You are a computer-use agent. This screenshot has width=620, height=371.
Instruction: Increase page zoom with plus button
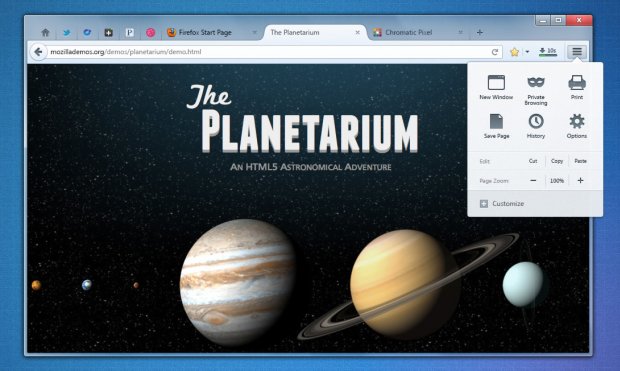pos(580,181)
